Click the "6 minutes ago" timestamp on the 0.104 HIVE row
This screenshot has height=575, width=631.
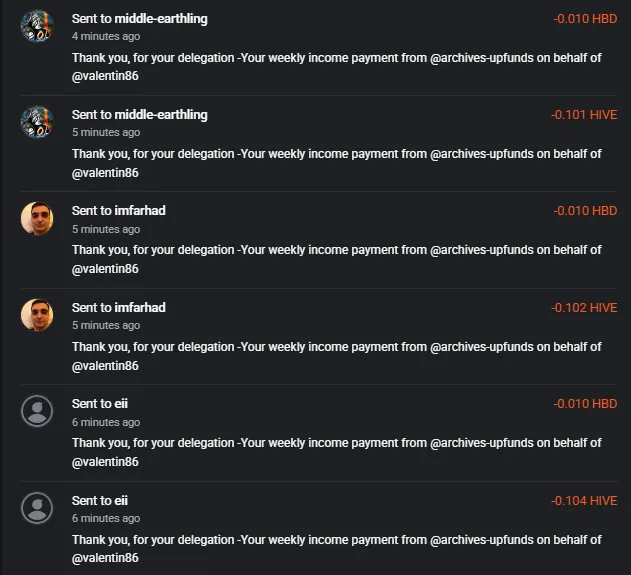pos(106,519)
